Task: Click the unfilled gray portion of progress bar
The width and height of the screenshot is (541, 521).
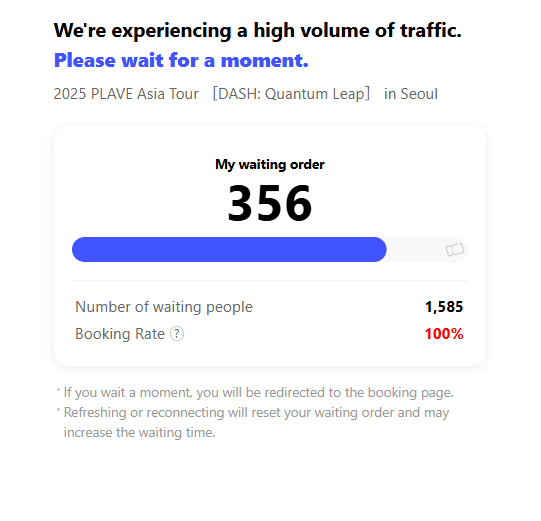Action: (427, 249)
